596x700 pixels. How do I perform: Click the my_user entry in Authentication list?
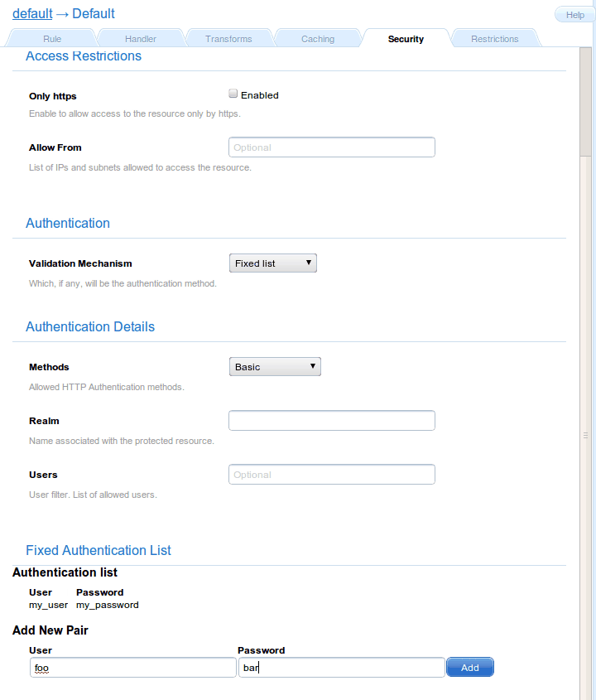point(48,605)
